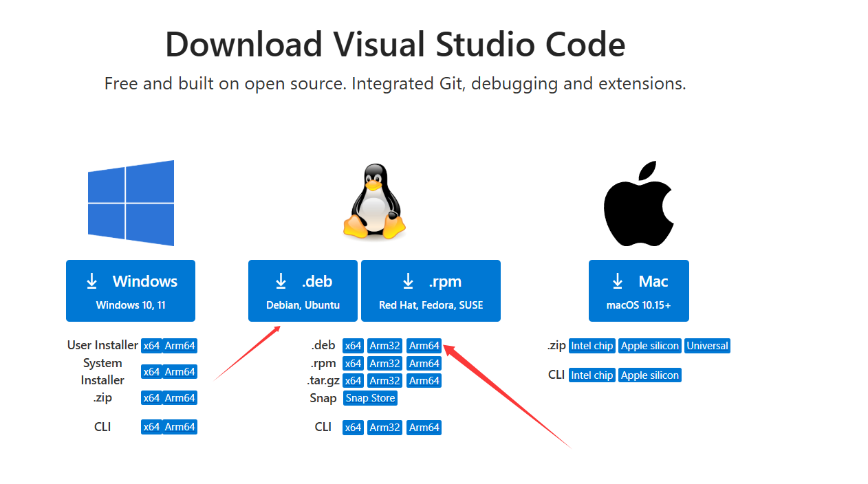Click the download arrow on the Mac button

616,280
